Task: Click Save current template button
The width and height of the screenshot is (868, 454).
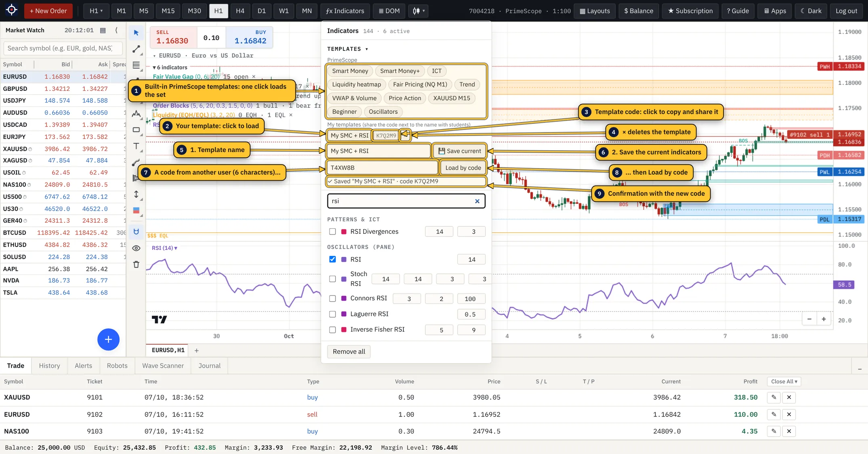Action: pos(459,151)
